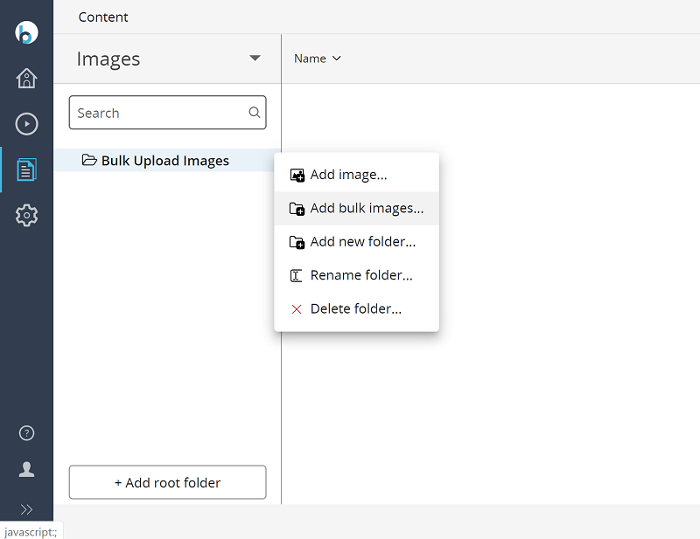Choose Rename folder... menu entry
This screenshot has width=700, height=539.
tap(356, 275)
